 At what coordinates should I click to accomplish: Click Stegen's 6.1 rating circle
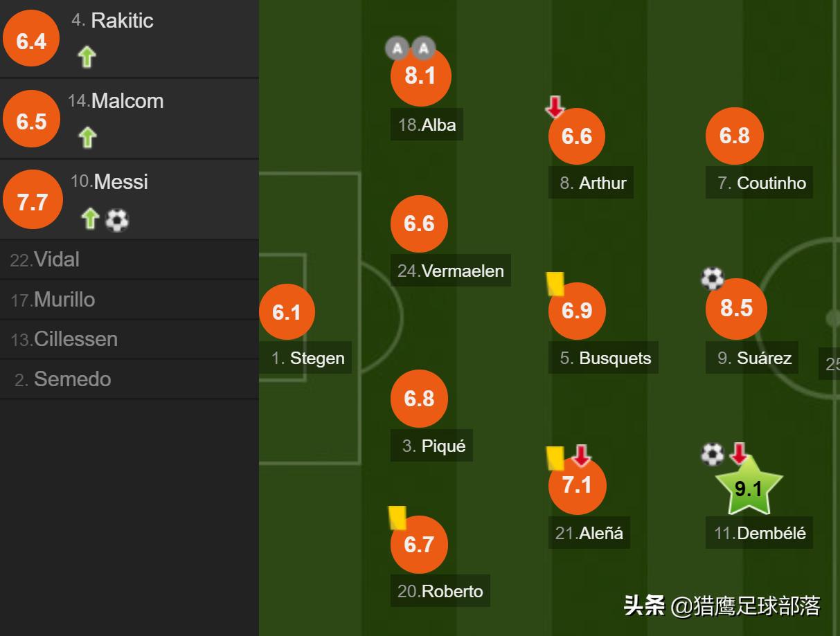[x=287, y=312]
